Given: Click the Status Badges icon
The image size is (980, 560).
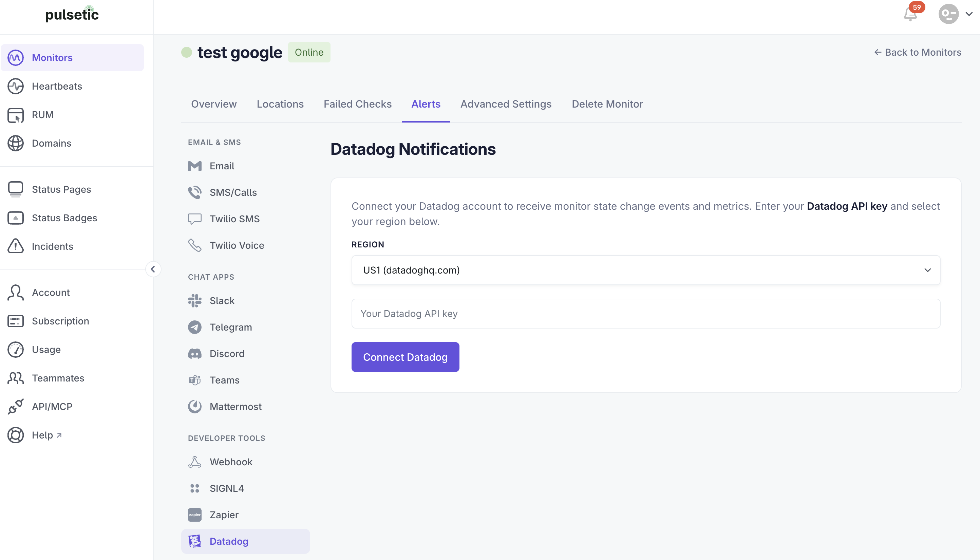Looking at the screenshot, I should [16, 218].
